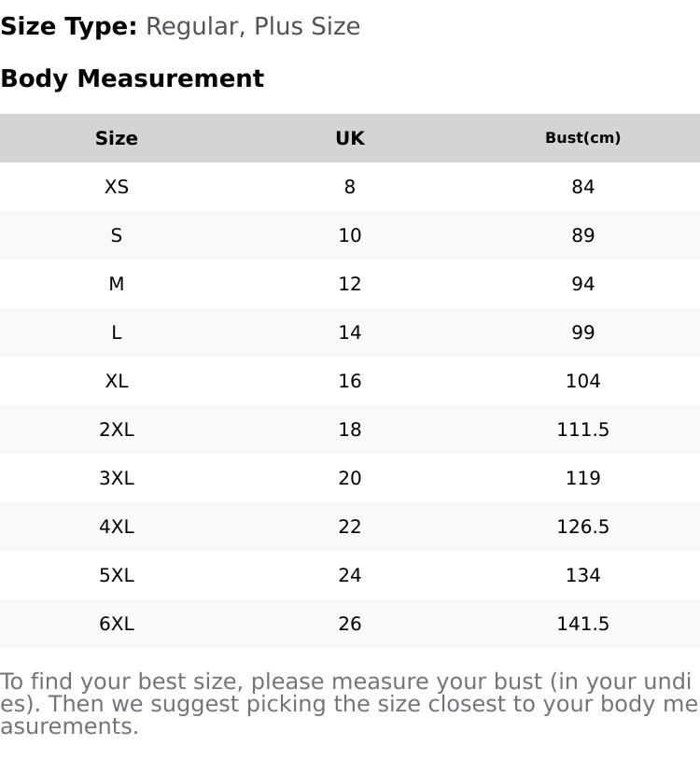700x760 pixels.
Task: Click the bust value 141.5
Action: pyautogui.click(x=582, y=624)
